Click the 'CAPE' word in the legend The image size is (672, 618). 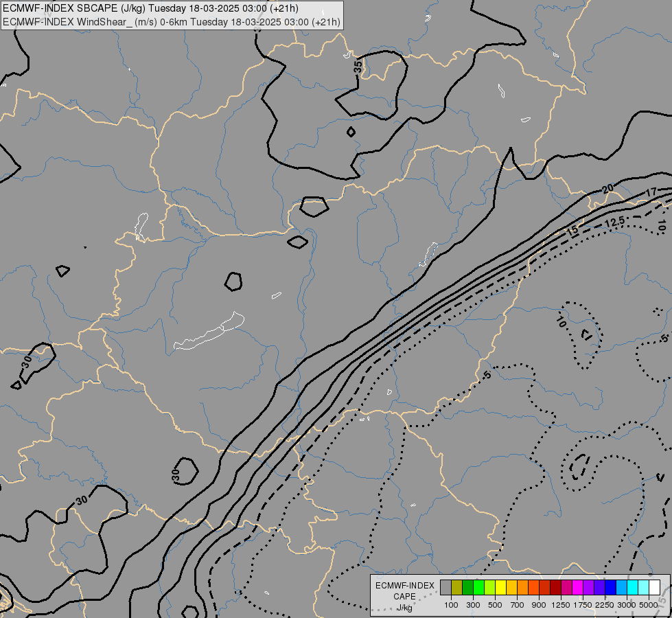[404, 597]
